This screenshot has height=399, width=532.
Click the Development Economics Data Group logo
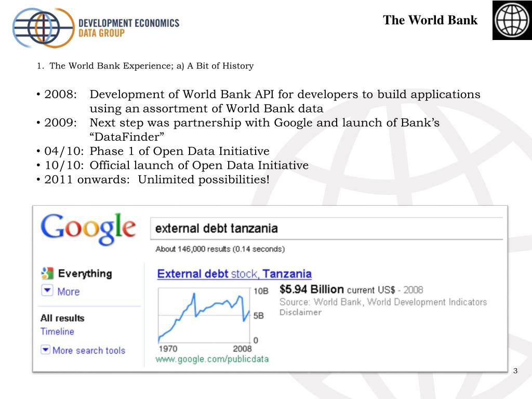(96, 28)
